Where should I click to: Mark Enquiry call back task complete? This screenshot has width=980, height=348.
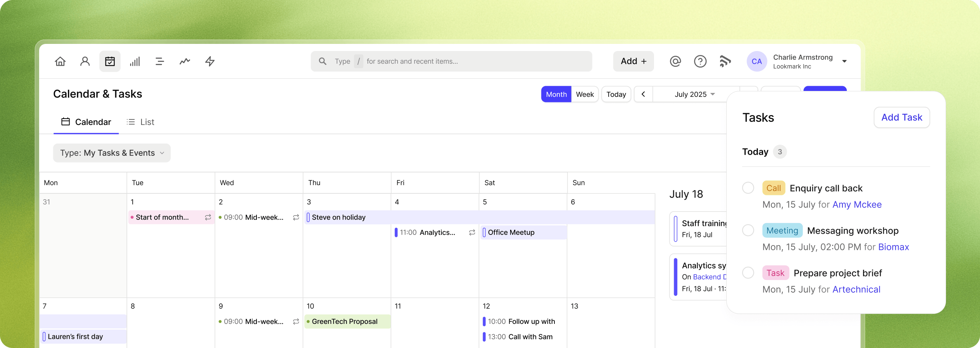click(748, 188)
